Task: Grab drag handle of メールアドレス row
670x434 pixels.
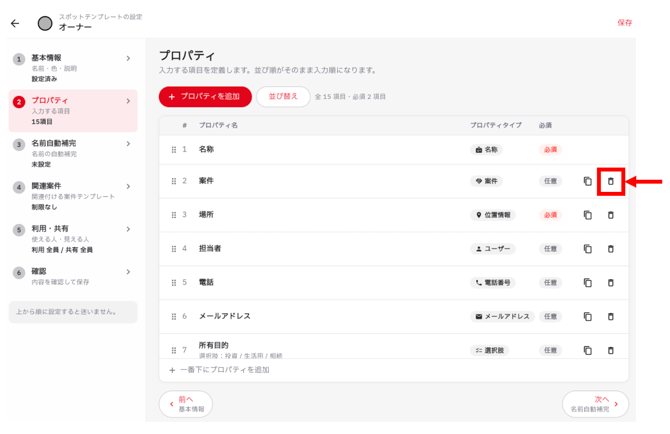Action: (173, 317)
